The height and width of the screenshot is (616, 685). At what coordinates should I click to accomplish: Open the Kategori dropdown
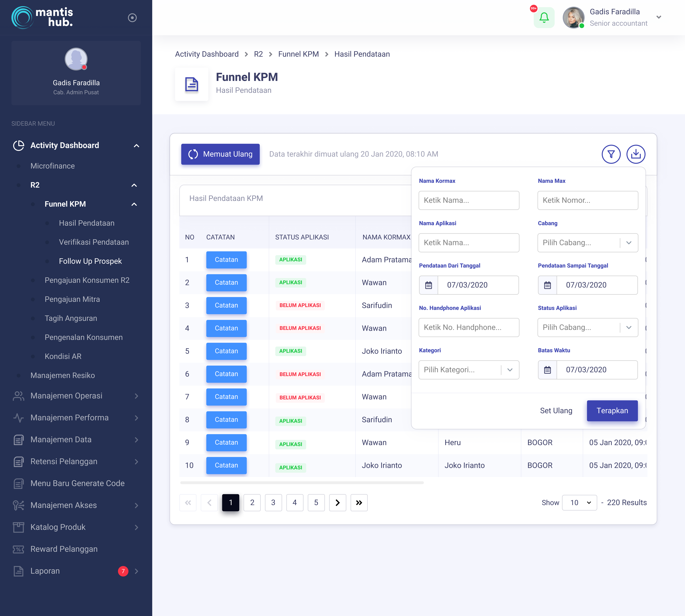[x=469, y=370]
